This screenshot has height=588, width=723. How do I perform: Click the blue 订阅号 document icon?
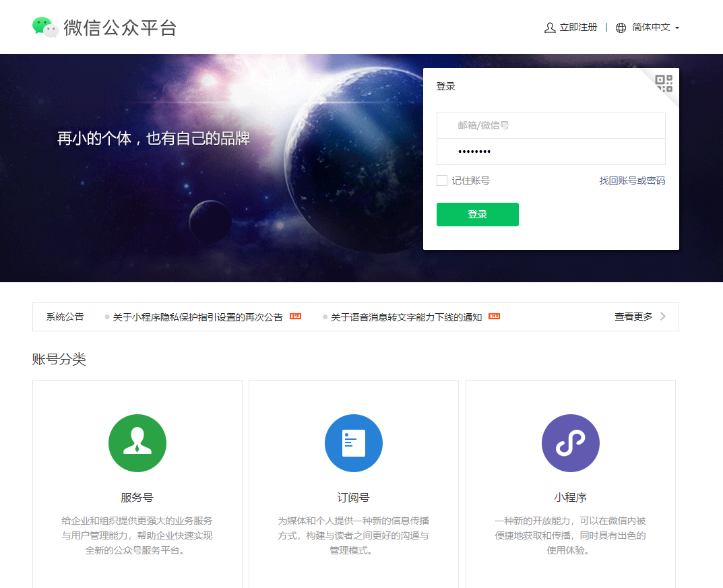(354, 443)
